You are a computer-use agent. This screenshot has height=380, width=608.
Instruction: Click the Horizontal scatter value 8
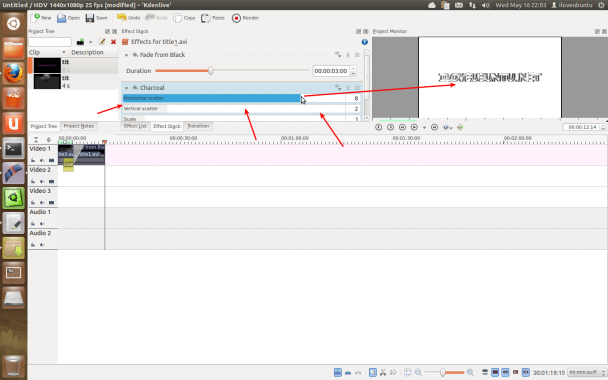coord(353,98)
